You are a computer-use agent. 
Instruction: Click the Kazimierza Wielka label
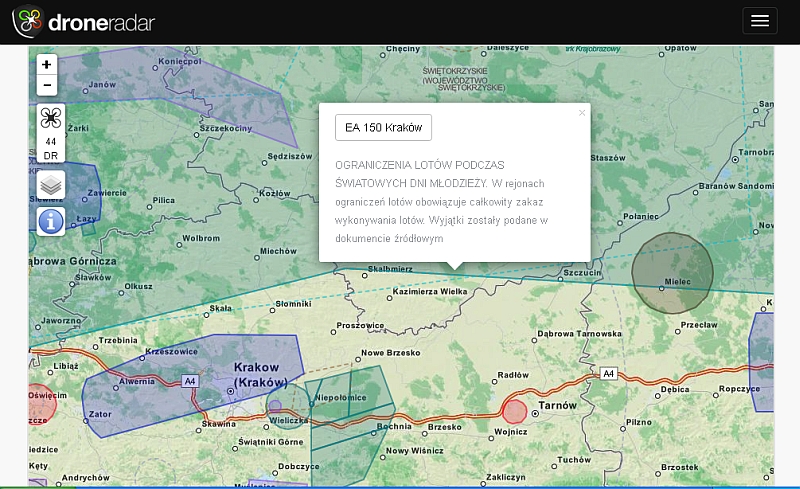tap(430, 291)
